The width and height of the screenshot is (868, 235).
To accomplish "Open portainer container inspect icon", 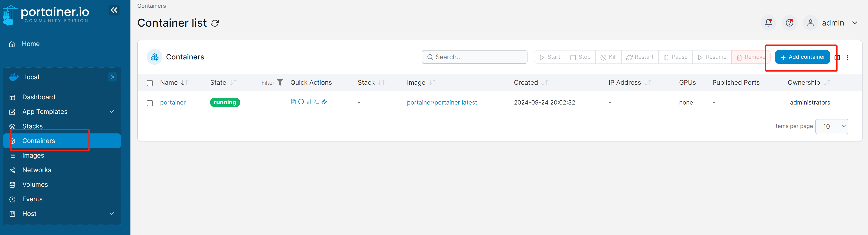I will [301, 102].
